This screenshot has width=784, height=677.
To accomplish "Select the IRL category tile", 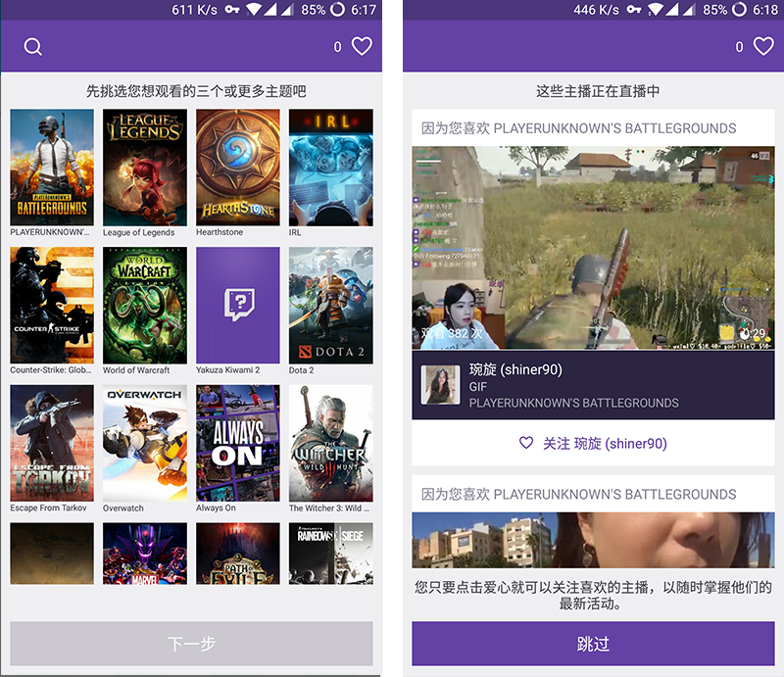I will [330, 168].
